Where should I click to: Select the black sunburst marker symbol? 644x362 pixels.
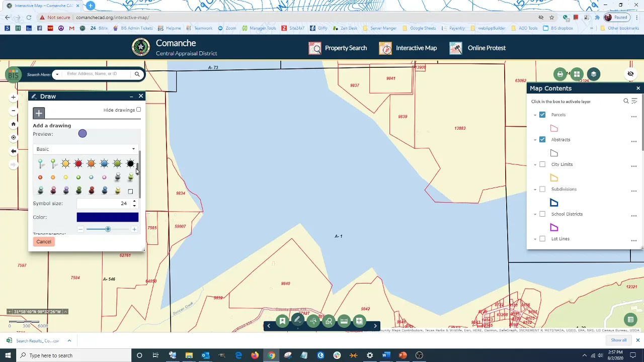click(x=130, y=163)
